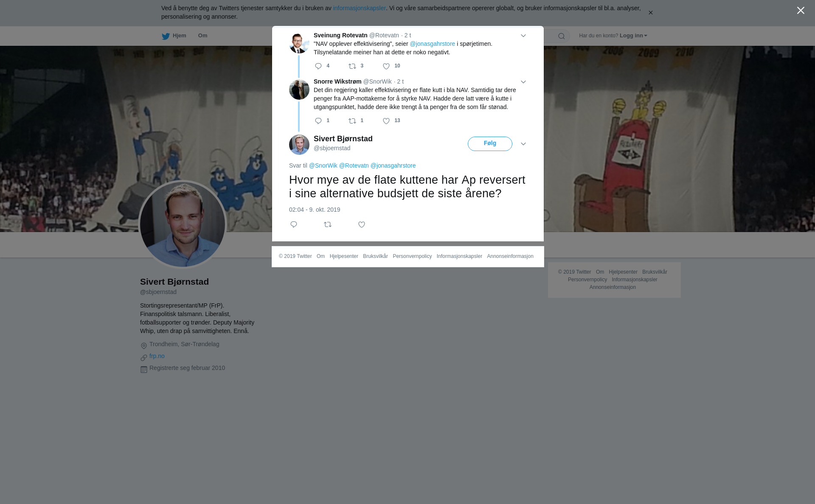Open Sivert Bjørnstad's large profile photo
Image resolution: width=815 pixels, height=504 pixels.
183,224
